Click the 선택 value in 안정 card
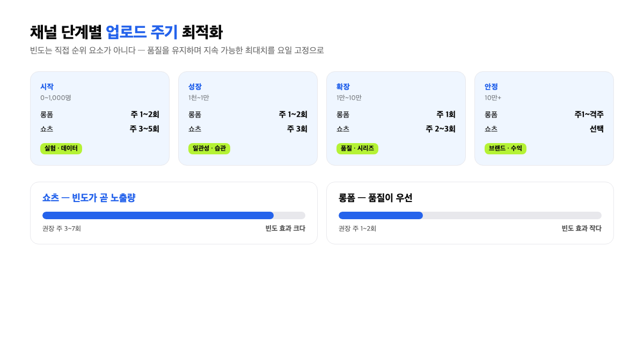This screenshot has width=644, height=343. [x=597, y=129]
